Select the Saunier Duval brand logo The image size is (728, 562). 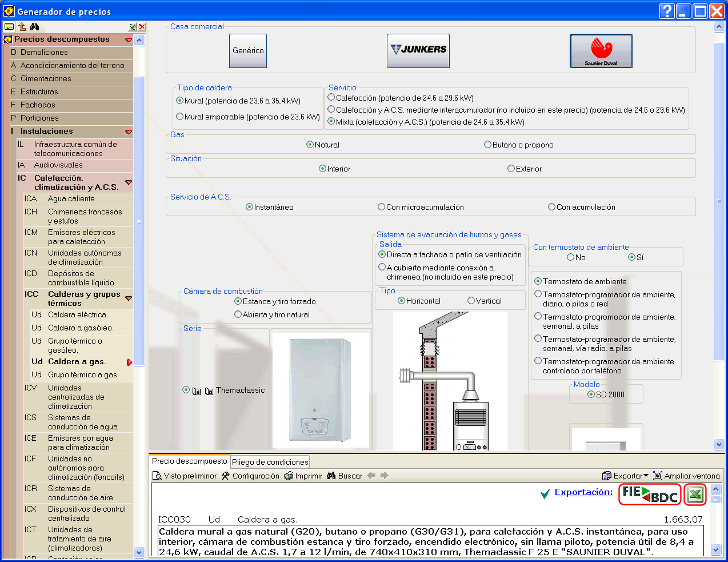601,50
